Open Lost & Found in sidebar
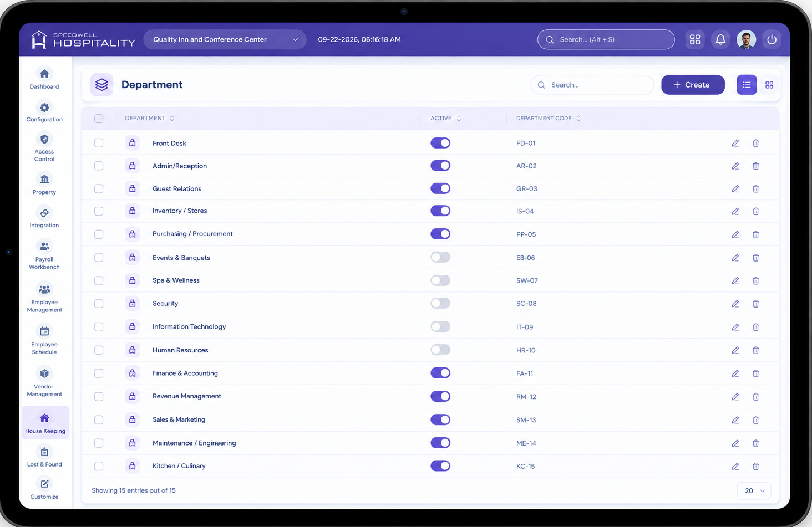 44,457
